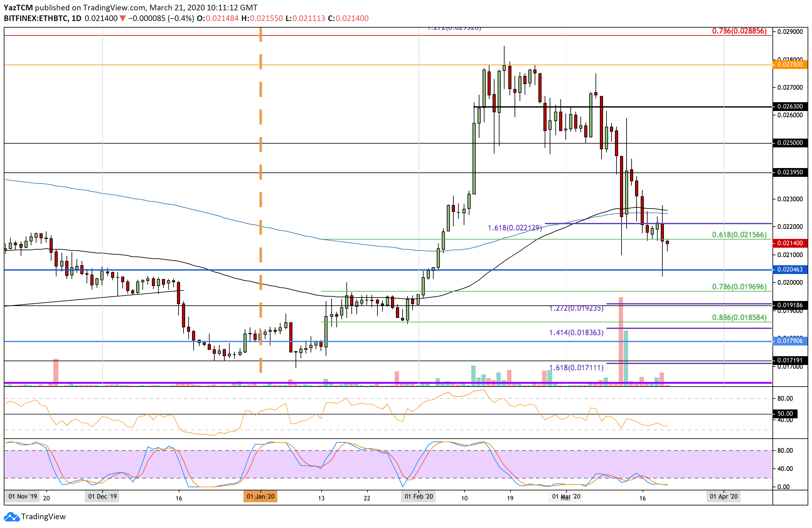Select the red 0.786(0.028856) retracement label

pyautogui.click(x=739, y=31)
